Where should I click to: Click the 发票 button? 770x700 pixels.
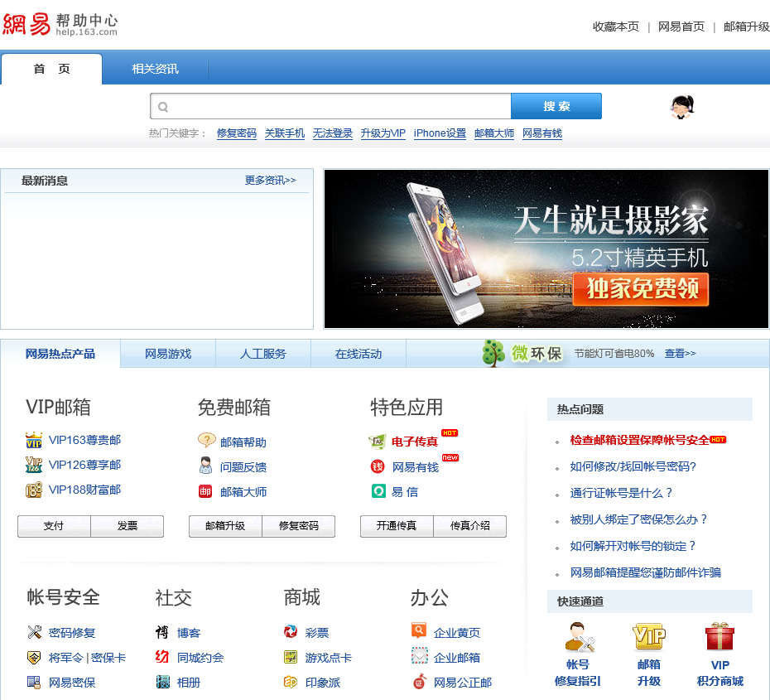pos(128,526)
